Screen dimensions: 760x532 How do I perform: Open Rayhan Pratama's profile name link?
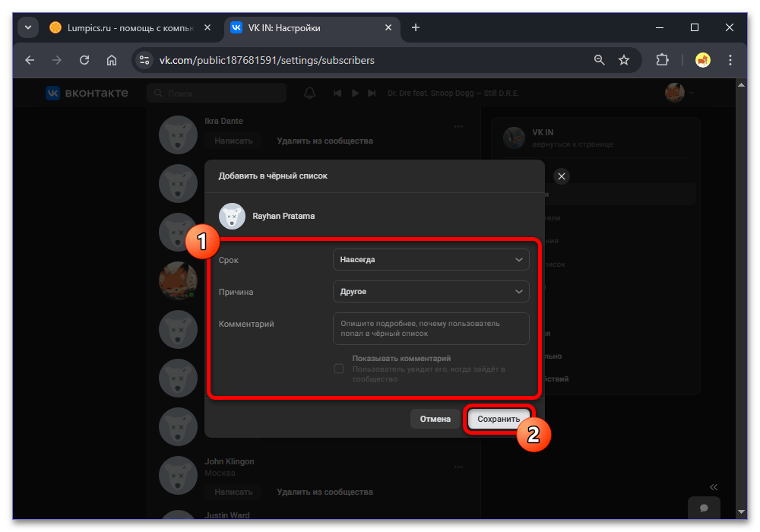283,216
